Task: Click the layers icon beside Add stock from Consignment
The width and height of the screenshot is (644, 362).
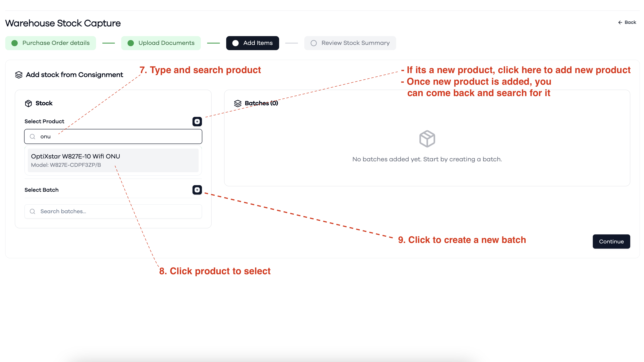Action: pos(19,75)
